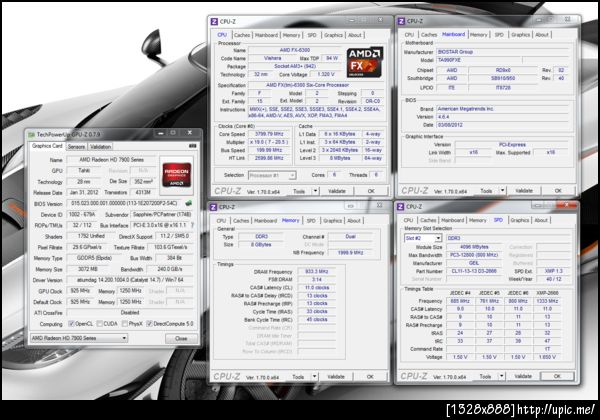Click OK in the CPU-tab window

(x=371, y=190)
